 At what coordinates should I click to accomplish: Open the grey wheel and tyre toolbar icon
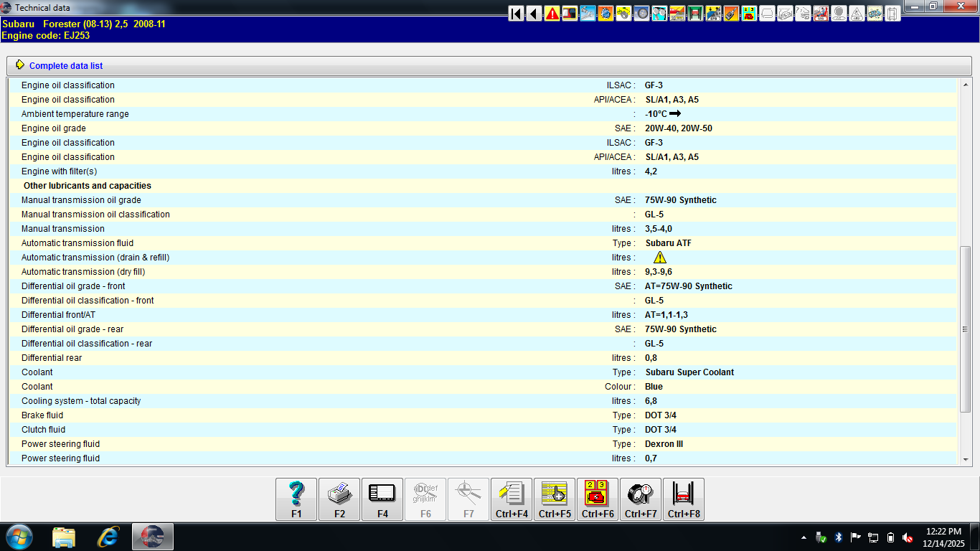[x=641, y=13]
